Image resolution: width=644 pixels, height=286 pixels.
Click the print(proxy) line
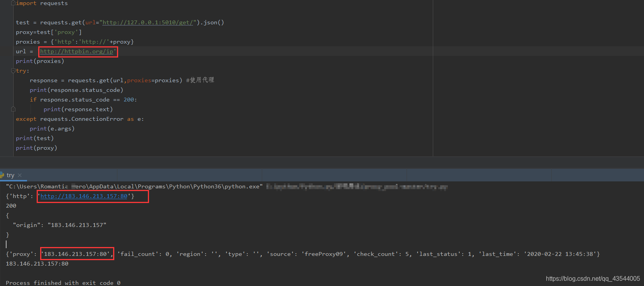(37, 148)
